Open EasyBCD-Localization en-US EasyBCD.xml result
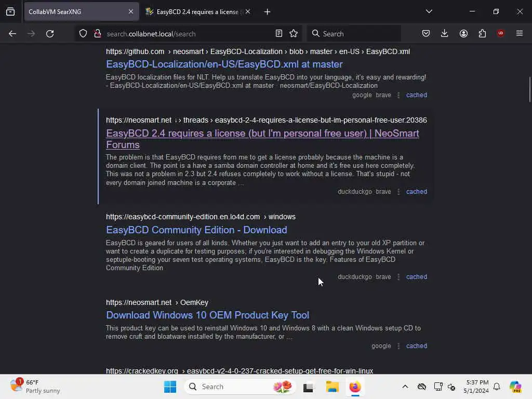The width and height of the screenshot is (532, 399). (x=224, y=64)
